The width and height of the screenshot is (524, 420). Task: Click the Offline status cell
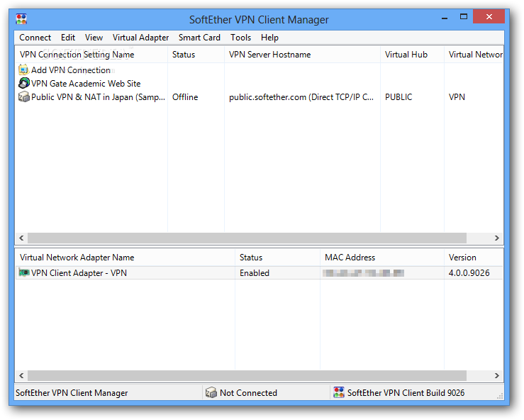click(185, 97)
